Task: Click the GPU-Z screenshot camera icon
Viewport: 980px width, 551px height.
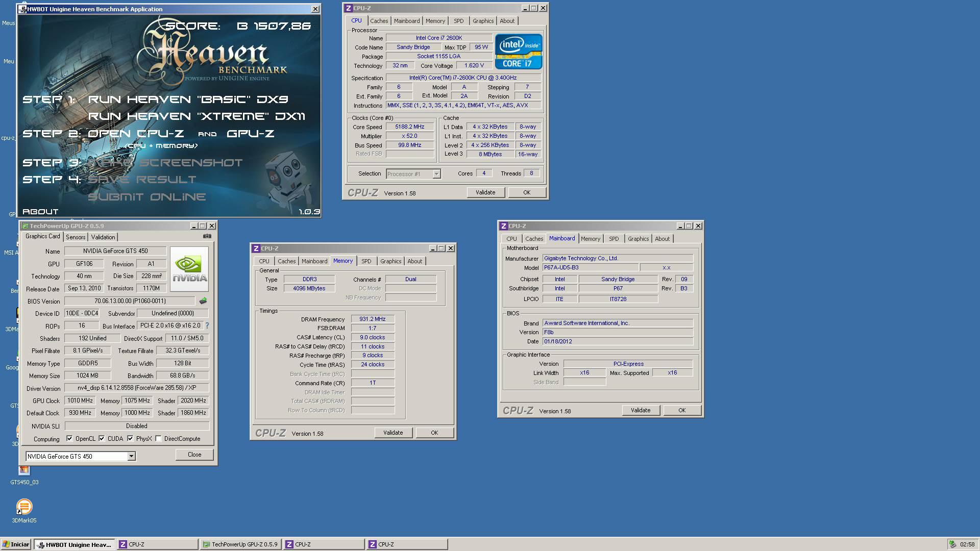Action: (x=207, y=236)
